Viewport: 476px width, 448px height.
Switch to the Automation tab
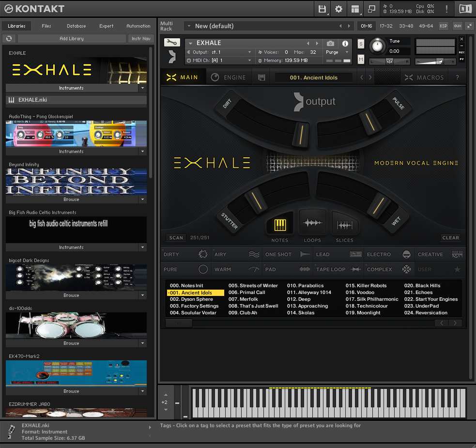point(138,26)
